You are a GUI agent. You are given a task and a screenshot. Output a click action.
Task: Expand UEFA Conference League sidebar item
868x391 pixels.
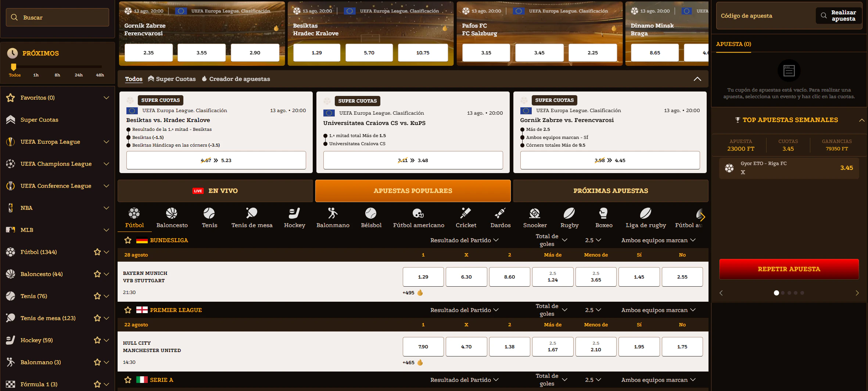pos(107,186)
